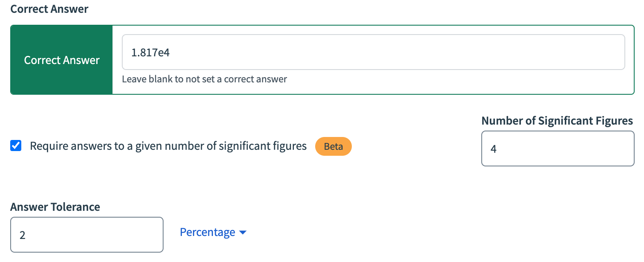Click the digit 4 in significant figures box
This screenshot has height=262, width=644.
[x=494, y=149]
